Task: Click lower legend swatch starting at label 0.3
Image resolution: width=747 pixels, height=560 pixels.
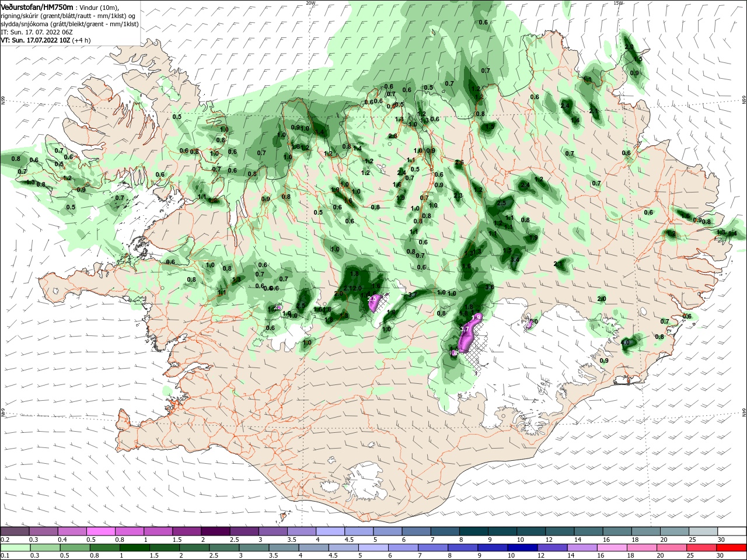Action: tap(44, 548)
